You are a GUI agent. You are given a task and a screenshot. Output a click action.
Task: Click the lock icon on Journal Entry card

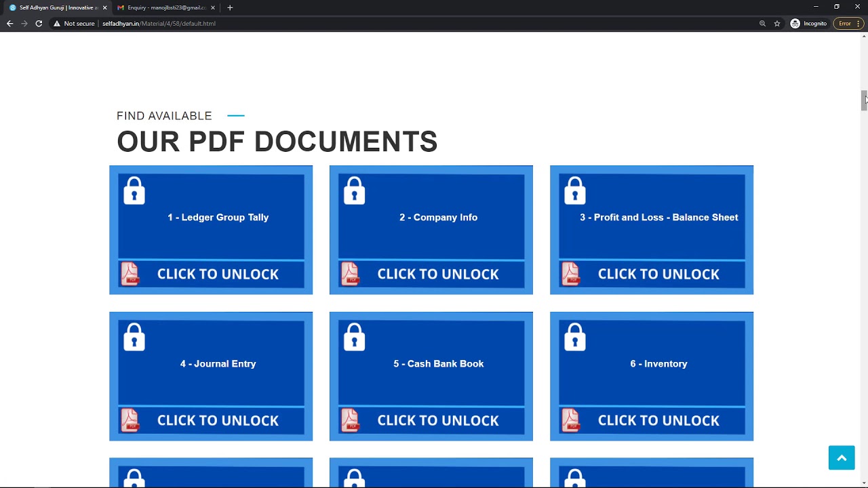pos(134,337)
